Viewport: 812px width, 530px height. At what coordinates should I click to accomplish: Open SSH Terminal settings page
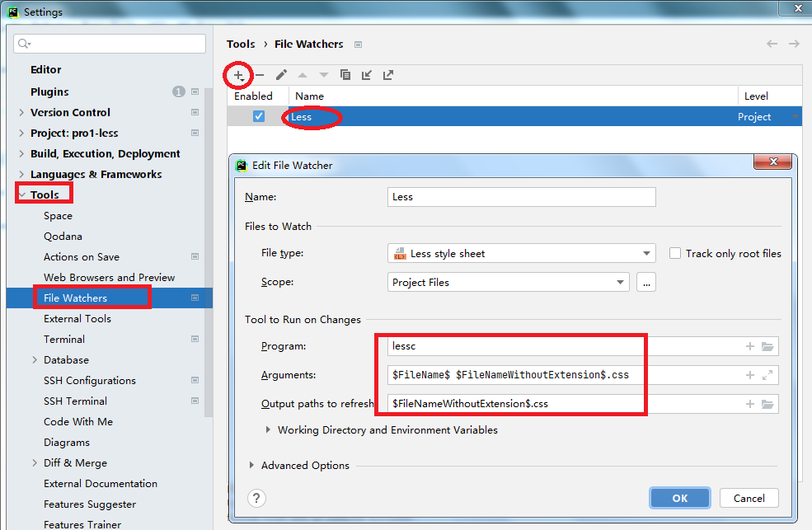(75, 401)
